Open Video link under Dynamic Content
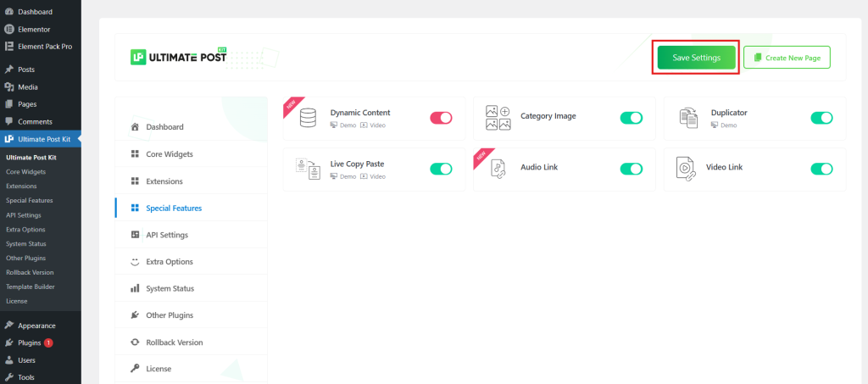Screen dimensions: 868x384 click(373, 125)
